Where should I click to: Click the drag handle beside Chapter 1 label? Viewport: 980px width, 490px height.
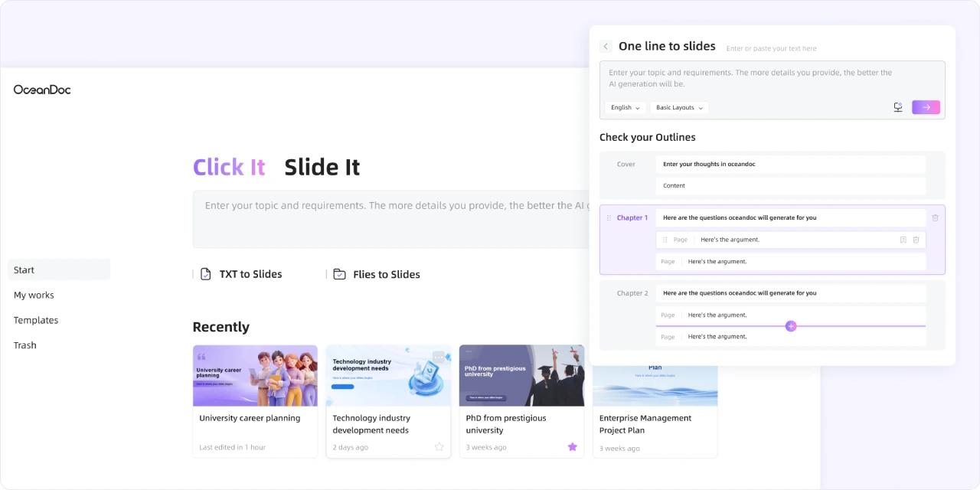click(609, 218)
